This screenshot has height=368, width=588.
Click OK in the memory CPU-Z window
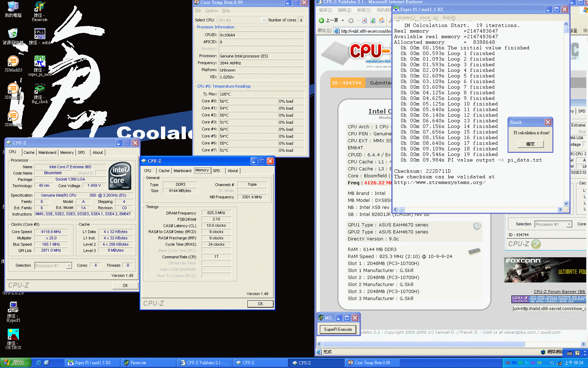coord(260,304)
